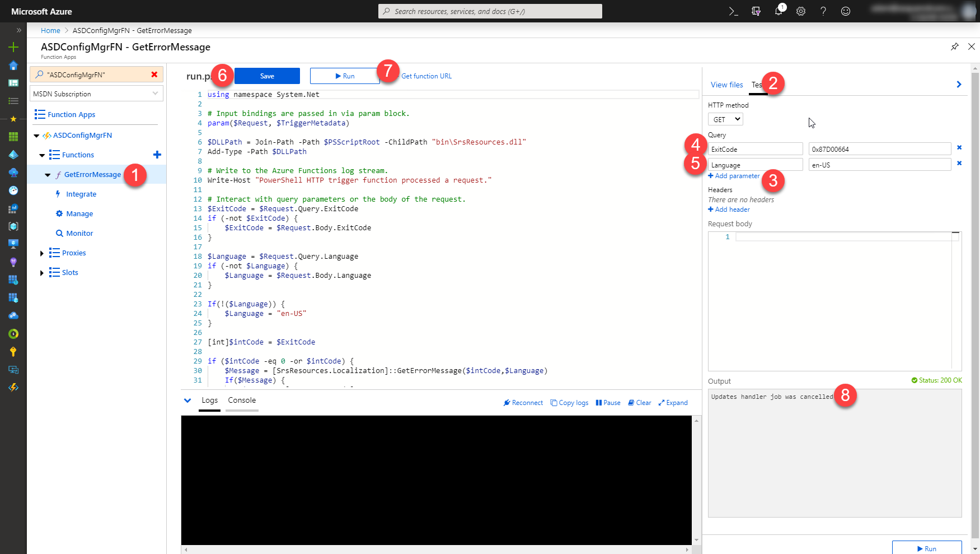Click the log console horizontal scrollbar
The width and height of the screenshot is (980, 554).
pos(437,550)
